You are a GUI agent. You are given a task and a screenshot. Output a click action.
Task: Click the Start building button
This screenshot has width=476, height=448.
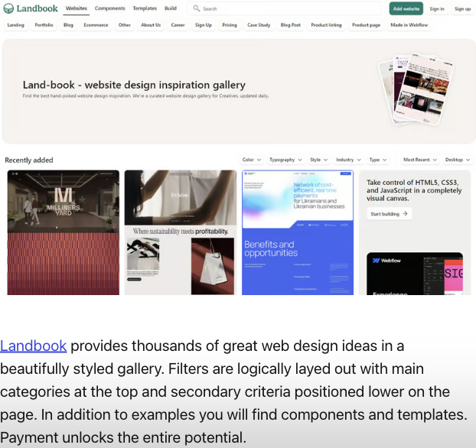[x=390, y=214]
